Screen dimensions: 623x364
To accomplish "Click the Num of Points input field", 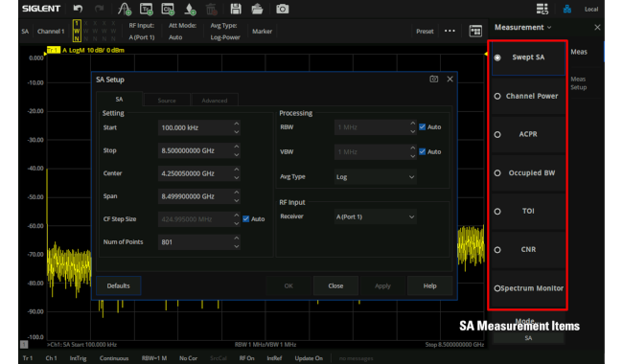I will pos(199,242).
